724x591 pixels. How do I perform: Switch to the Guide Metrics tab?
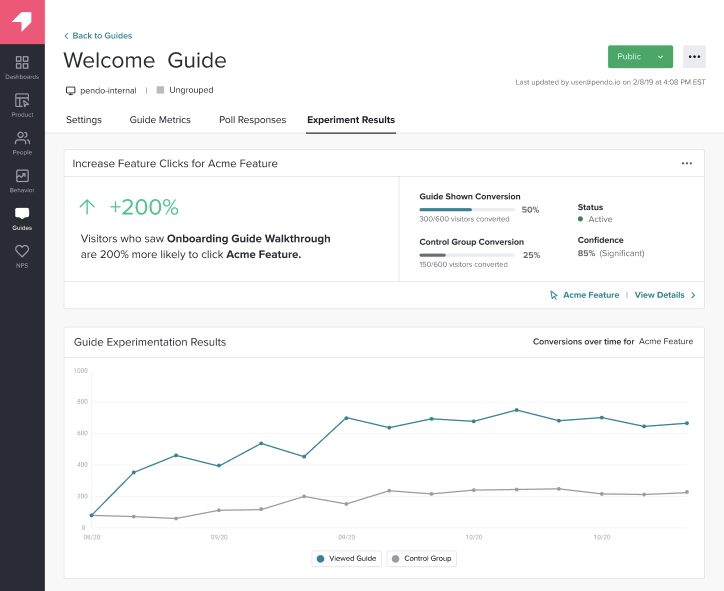click(x=160, y=120)
